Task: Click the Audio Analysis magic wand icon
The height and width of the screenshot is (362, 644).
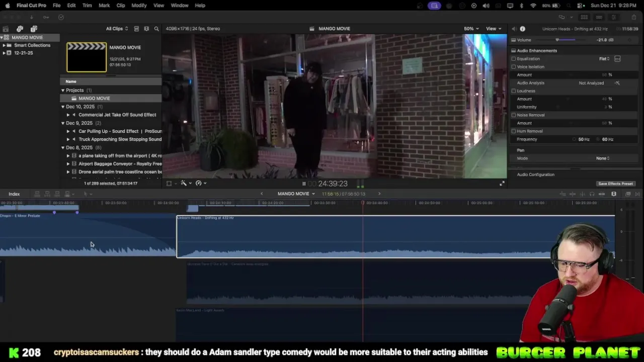Action: point(617,83)
